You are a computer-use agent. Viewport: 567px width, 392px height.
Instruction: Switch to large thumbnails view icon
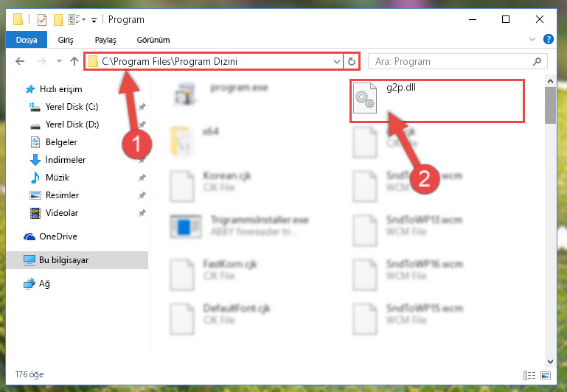546,375
